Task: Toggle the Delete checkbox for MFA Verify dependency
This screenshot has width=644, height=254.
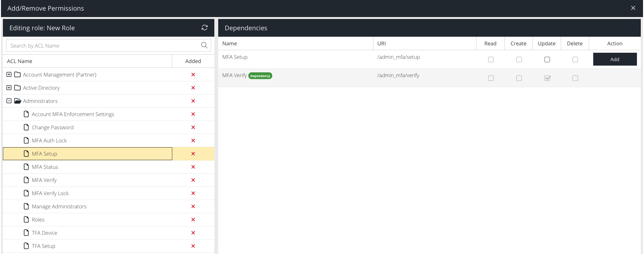Action: point(575,78)
